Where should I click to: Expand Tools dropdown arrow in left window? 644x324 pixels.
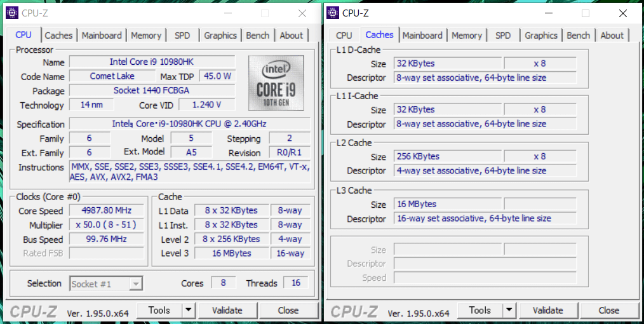(x=188, y=311)
